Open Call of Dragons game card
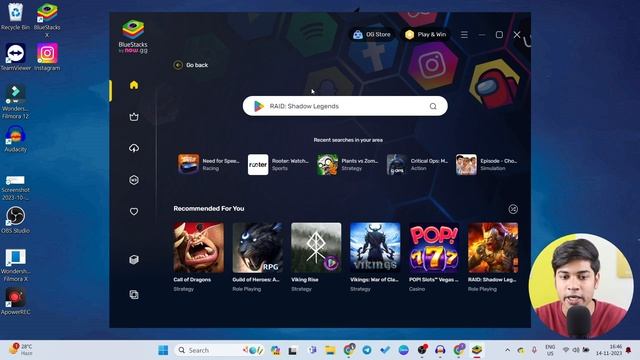Screen dimensions: 640x360 point(199,257)
